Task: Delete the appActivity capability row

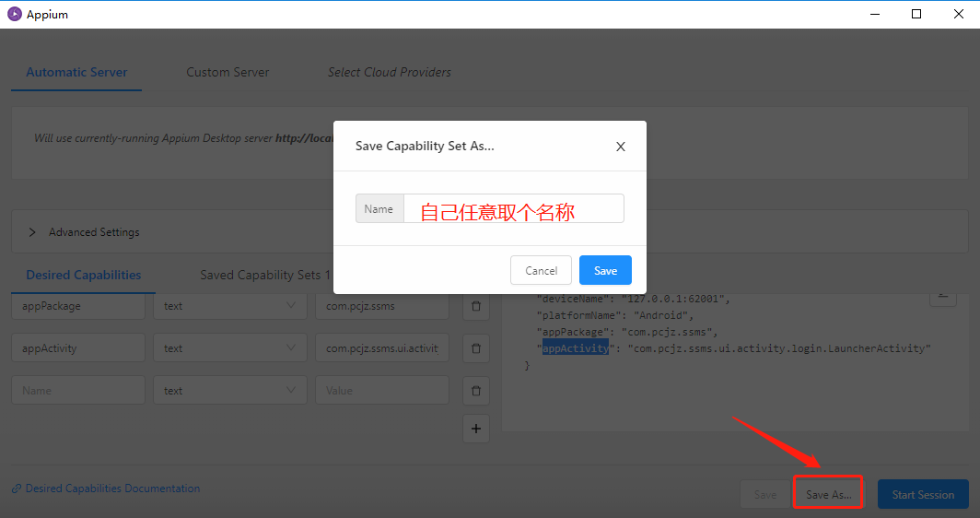Action: pyautogui.click(x=475, y=347)
